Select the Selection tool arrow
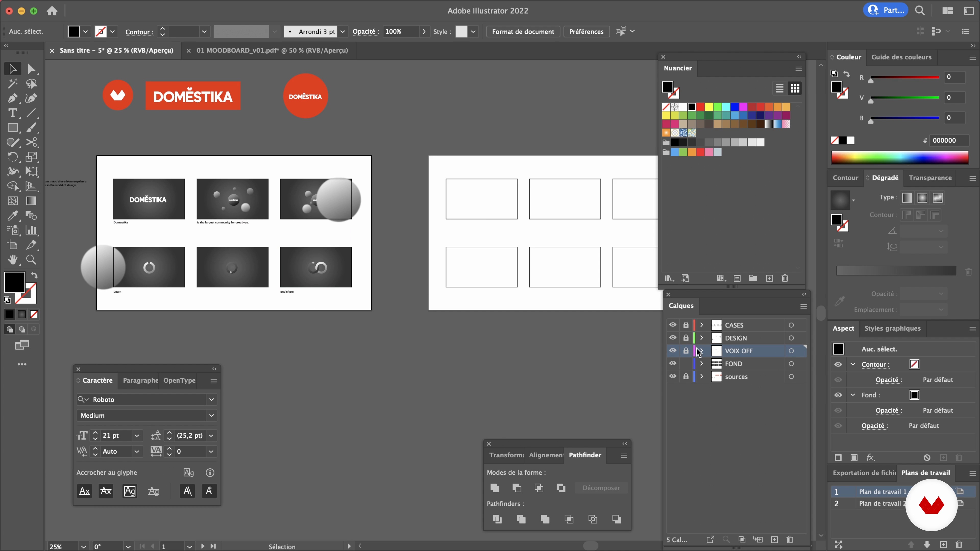980x551 pixels. pos(13,69)
